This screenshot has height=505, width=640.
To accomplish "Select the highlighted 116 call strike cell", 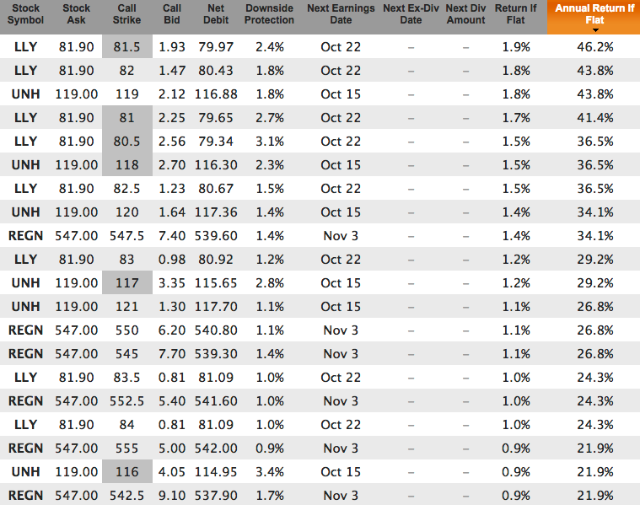I will (x=127, y=472).
